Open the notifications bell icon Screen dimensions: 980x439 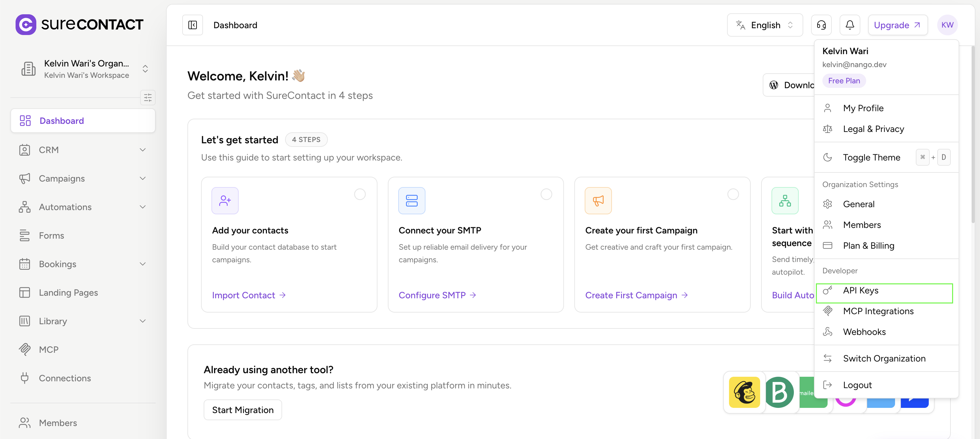coord(850,25)
